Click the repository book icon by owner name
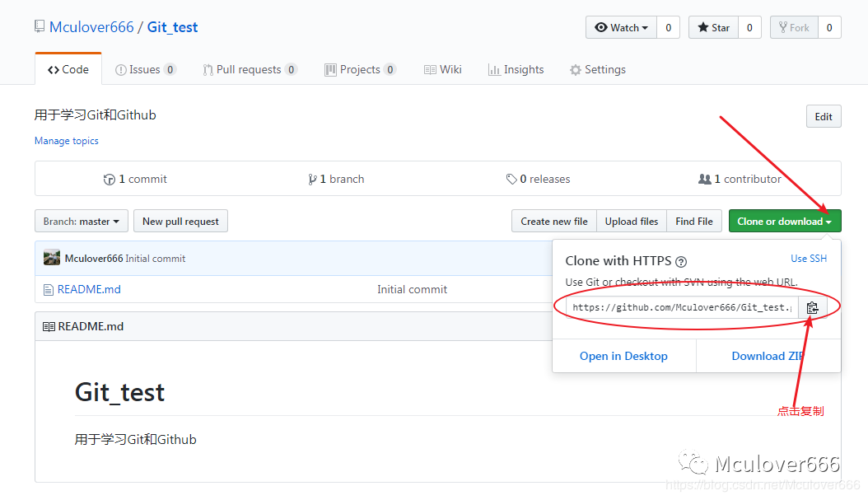 [40, 26]
